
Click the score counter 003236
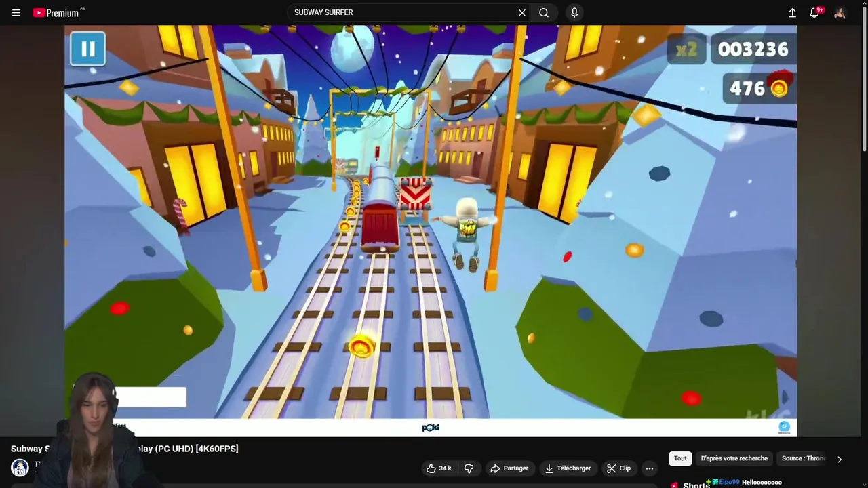tap(753, 49)
